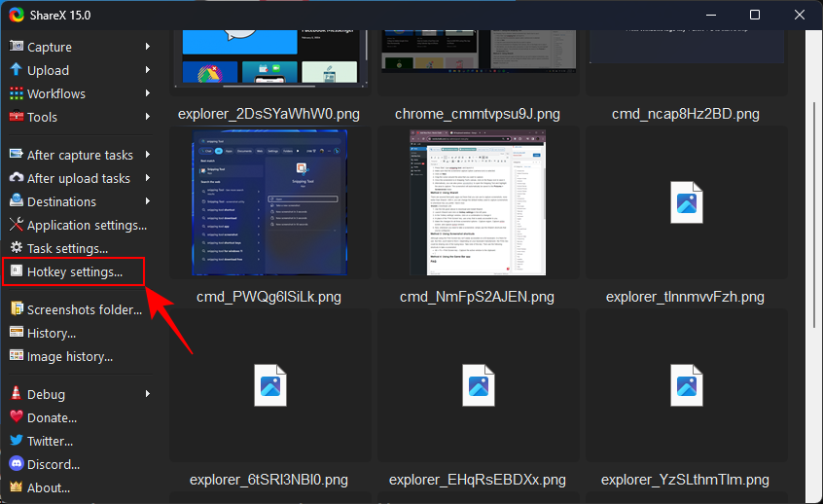Click the About crown icon
The height and width of the screenshot is (504, 823).
tap(17, 487)
